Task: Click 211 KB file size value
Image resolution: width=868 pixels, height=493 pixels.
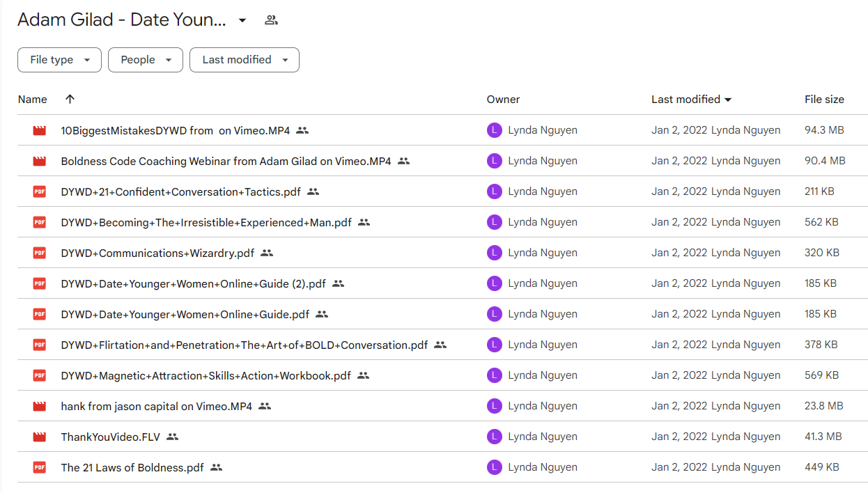Action: tap(819, 191)
